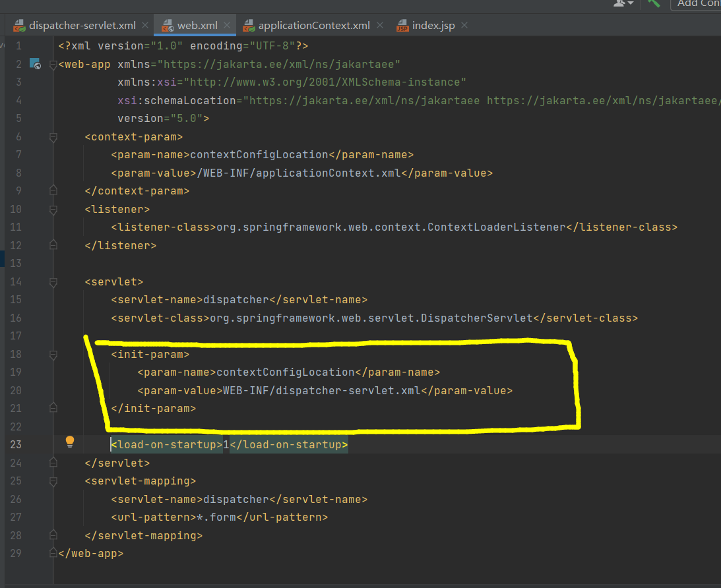Click the applicationContext.xml Spring file icon
Image resolution: width=721 pixels, height=588 pixels.
[x=249, y=26]
